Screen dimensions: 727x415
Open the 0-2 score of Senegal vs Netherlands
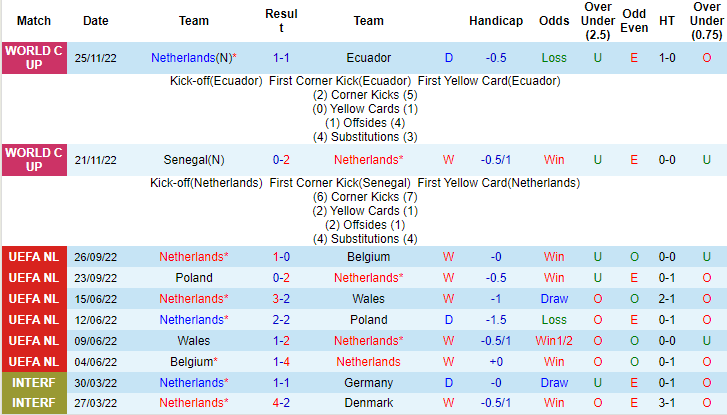click(282, 160)
